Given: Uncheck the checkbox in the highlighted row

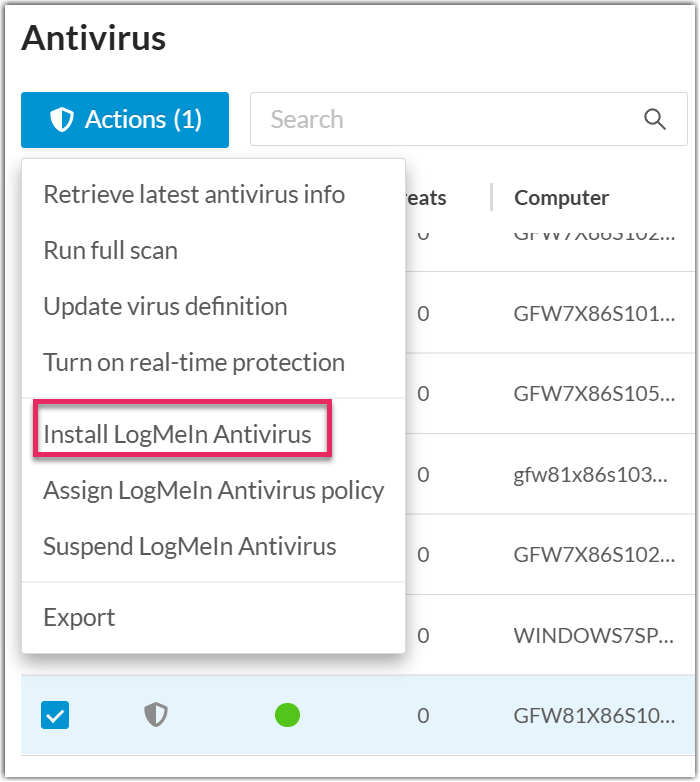Looking at the screenshot, I should [x=55, y=715].
